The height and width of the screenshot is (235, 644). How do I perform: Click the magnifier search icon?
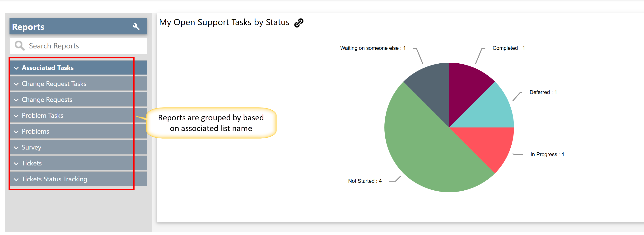click(x=19, y=46)
